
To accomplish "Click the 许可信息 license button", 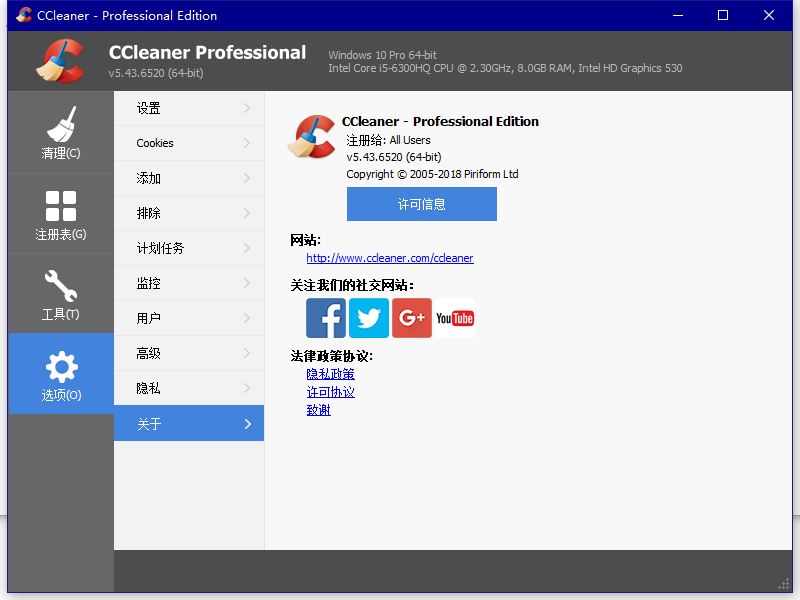I will (421, 204).
